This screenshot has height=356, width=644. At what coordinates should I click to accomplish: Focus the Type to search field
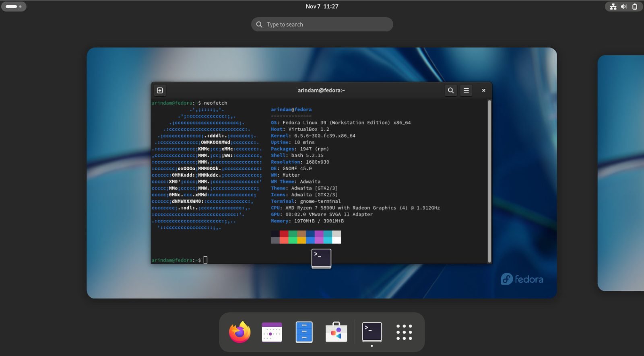(322, 25)
